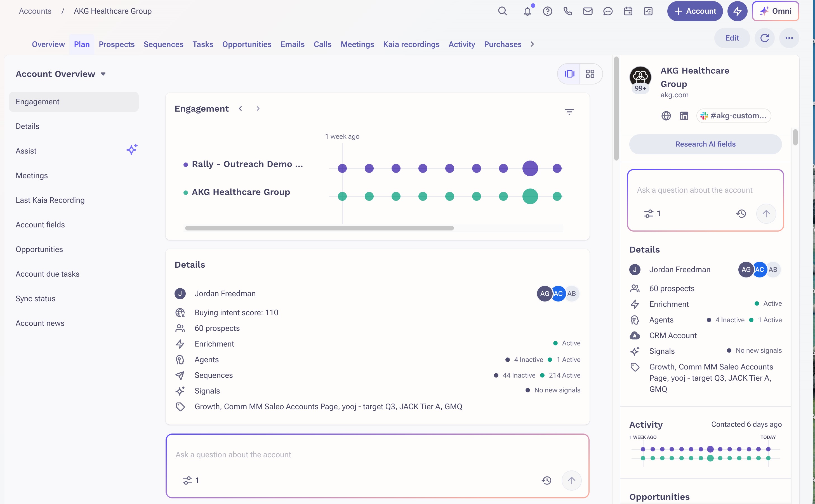Screen dimensions: 815x504
Task: Open the calendar icon in top bar
Action: point(628,11)
